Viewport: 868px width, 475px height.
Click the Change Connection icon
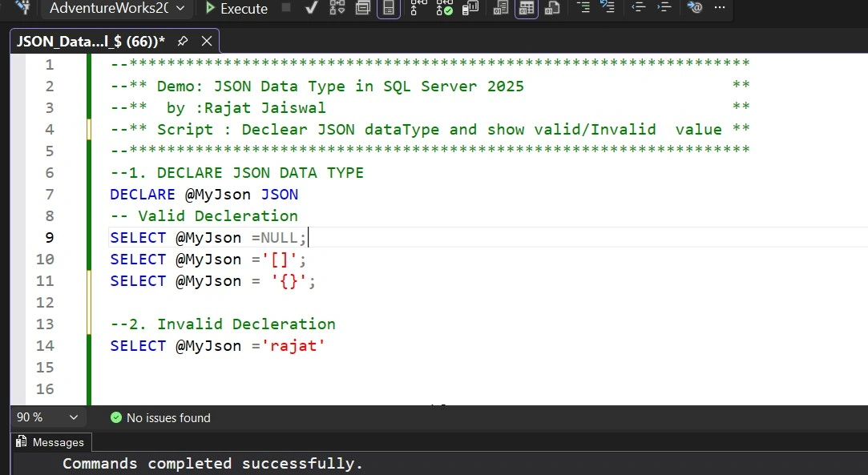coord(22,8)
